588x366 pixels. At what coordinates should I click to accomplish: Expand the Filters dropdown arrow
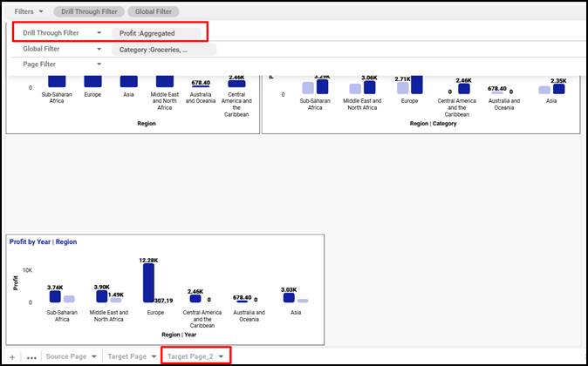[41, 12]
